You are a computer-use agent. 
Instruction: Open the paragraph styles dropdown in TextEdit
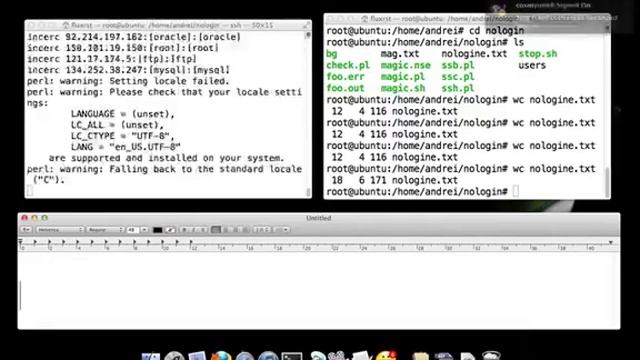[26, 230]
